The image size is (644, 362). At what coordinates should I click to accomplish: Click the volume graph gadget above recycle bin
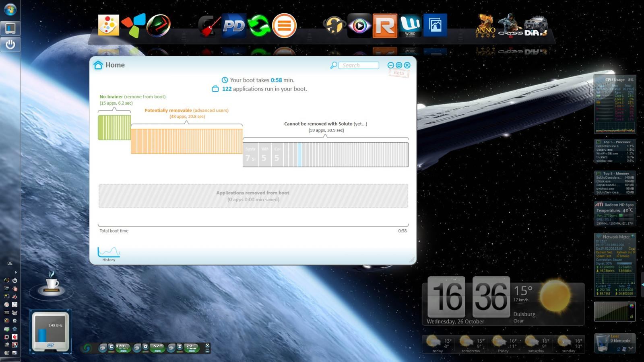click(615, 312)
